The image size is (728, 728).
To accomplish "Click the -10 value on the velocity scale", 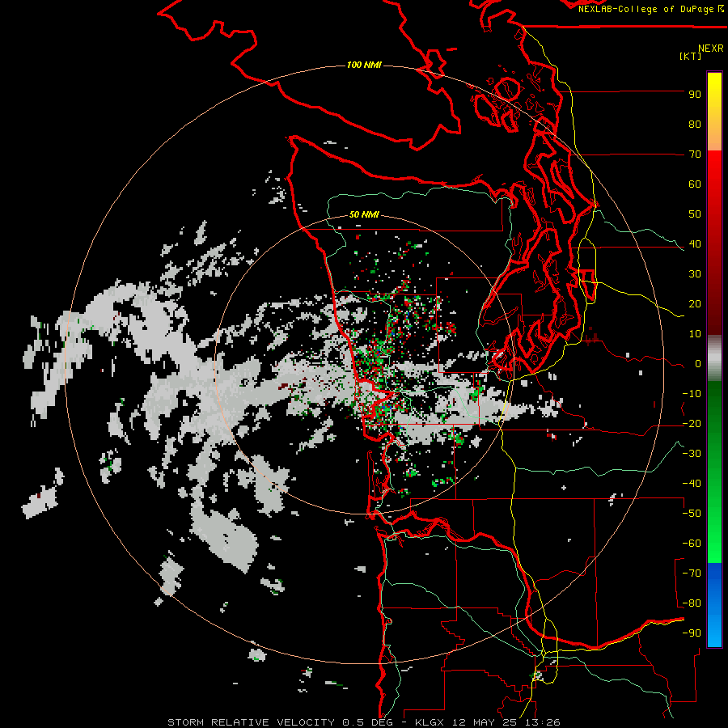I will click(x=692, y=394).
